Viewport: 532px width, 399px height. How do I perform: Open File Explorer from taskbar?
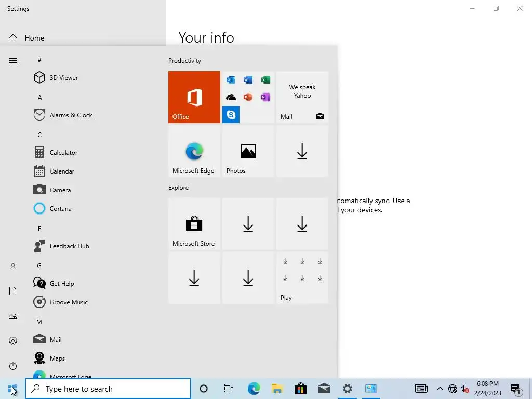pos(277,389)
